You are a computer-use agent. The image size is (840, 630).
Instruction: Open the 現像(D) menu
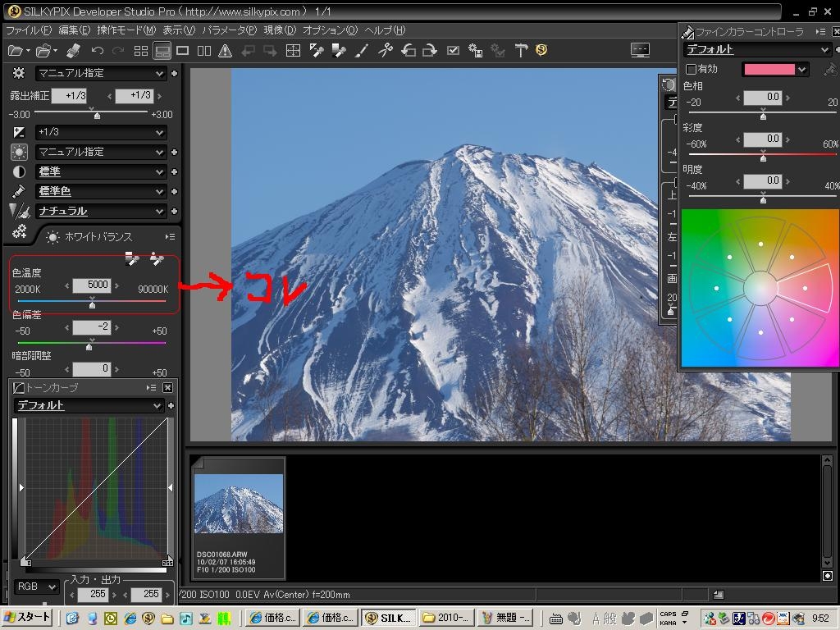(x=279, y=30)
